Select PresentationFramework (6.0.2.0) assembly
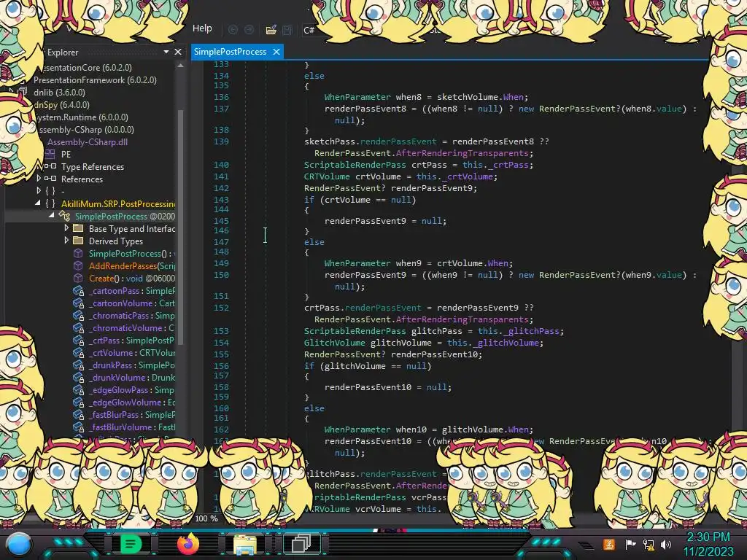Screen dimensions: 747x560 [95, 80]
